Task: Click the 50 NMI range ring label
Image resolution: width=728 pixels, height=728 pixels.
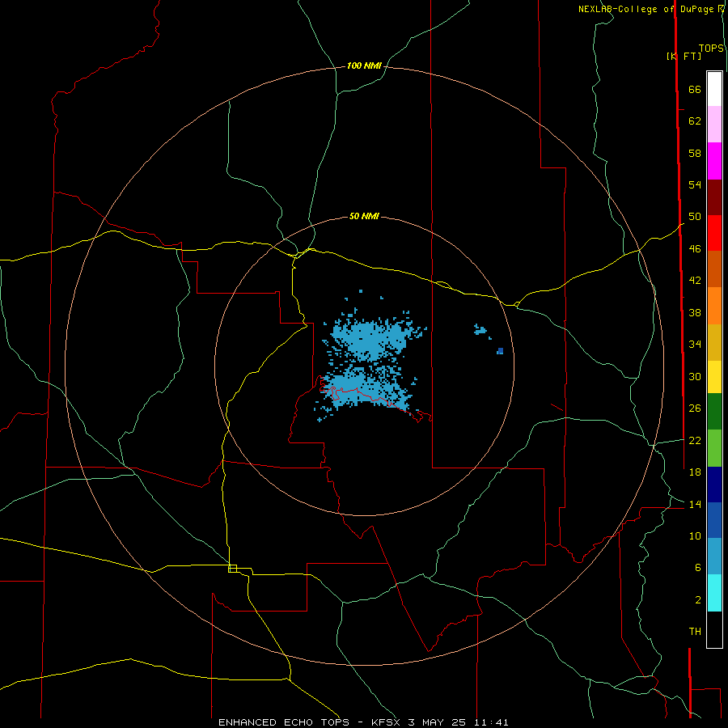Action: click(364, 216)
